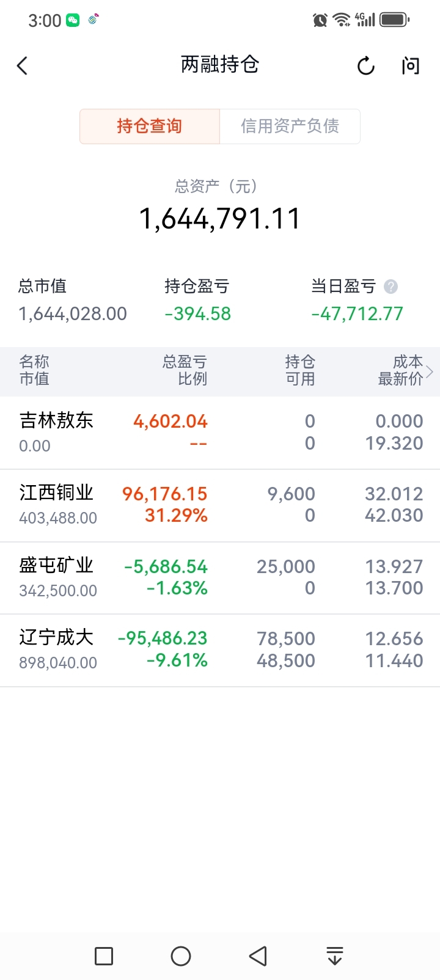Tap the refresh icon in header
Screen dimensions: 440x980
365,65
